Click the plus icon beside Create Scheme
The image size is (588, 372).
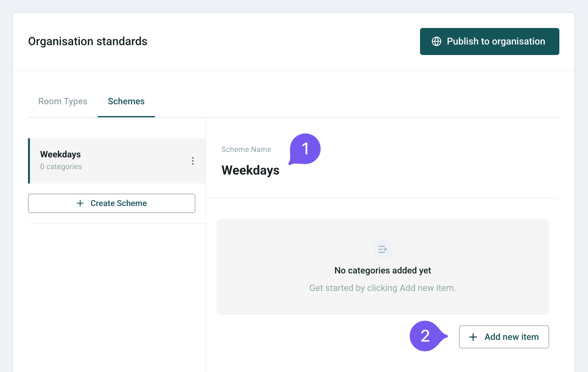click(x=80, y=203)
